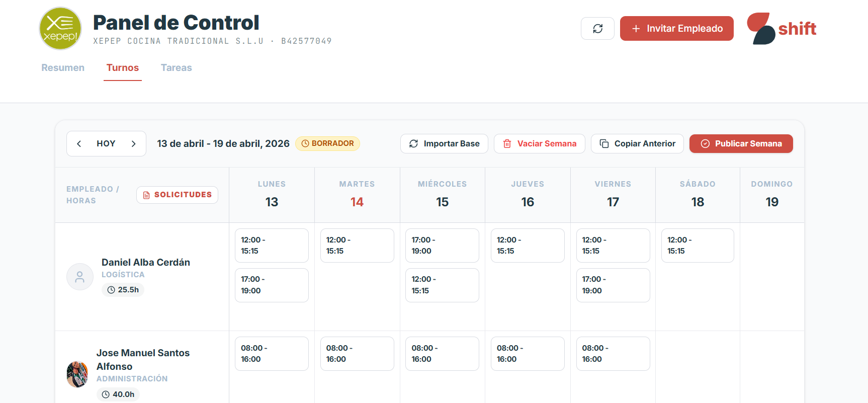Click the week range date text

click(x=223, y=144)
